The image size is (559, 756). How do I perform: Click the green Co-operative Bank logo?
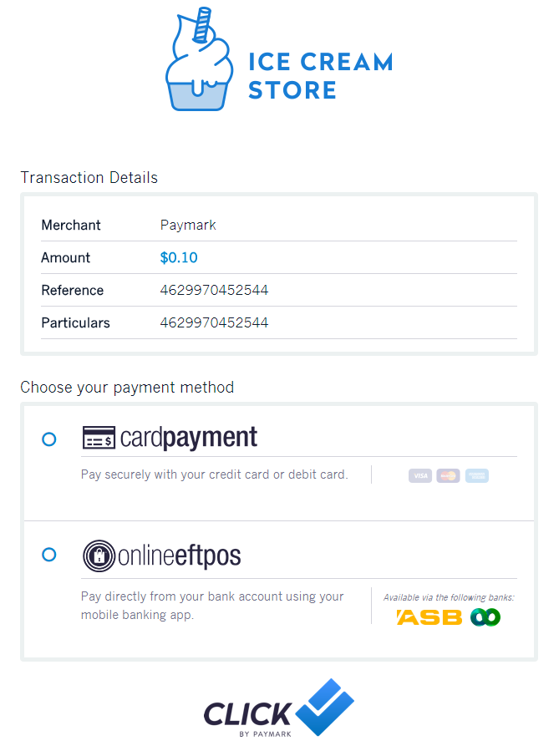pyautogui.click(x=485, y=617)
